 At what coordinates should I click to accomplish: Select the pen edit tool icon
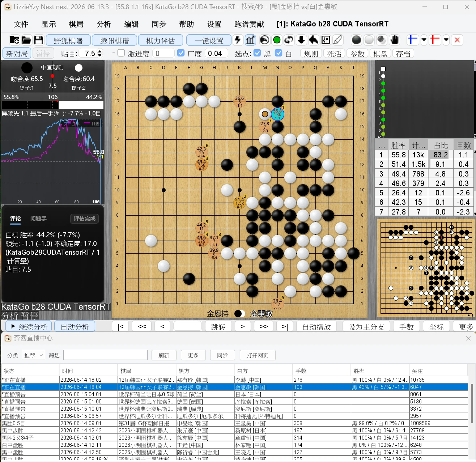point(338,40)
